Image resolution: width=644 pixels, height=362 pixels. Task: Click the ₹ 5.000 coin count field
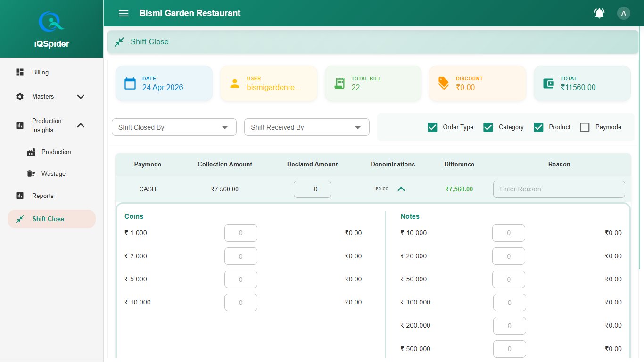pyautogui.click(x=241, y=279)
